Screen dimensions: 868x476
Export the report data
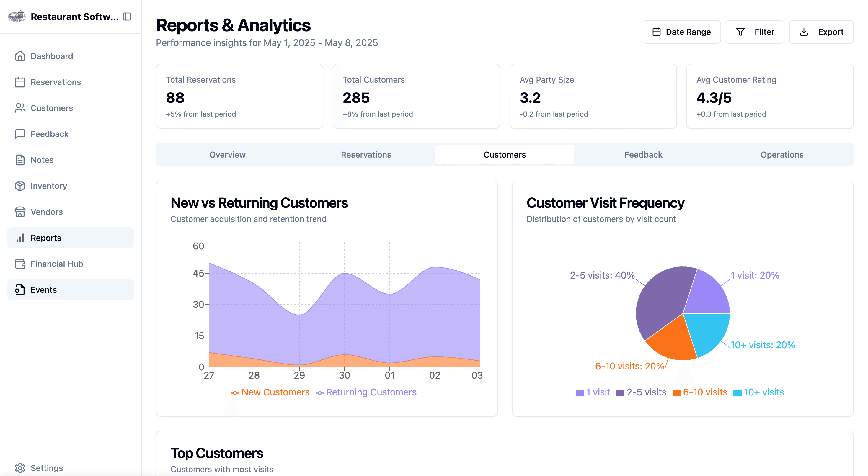click(821, 32)
